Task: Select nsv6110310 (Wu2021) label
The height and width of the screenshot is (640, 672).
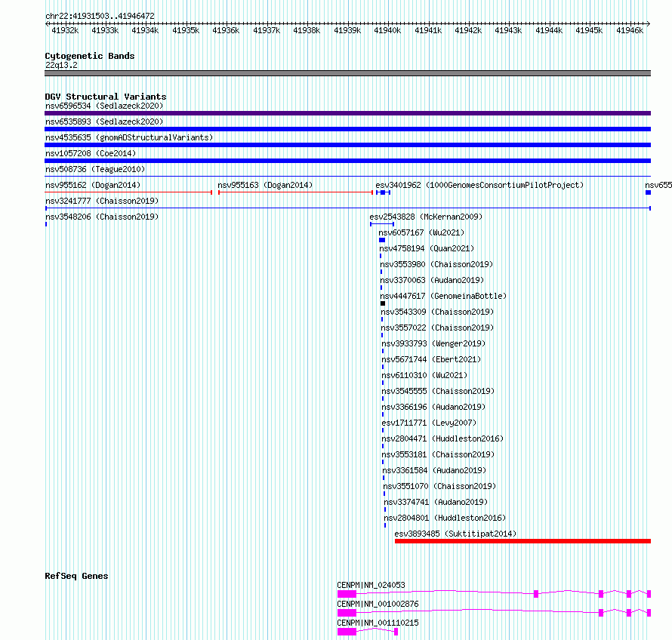Action: click(x=424, y=375)
